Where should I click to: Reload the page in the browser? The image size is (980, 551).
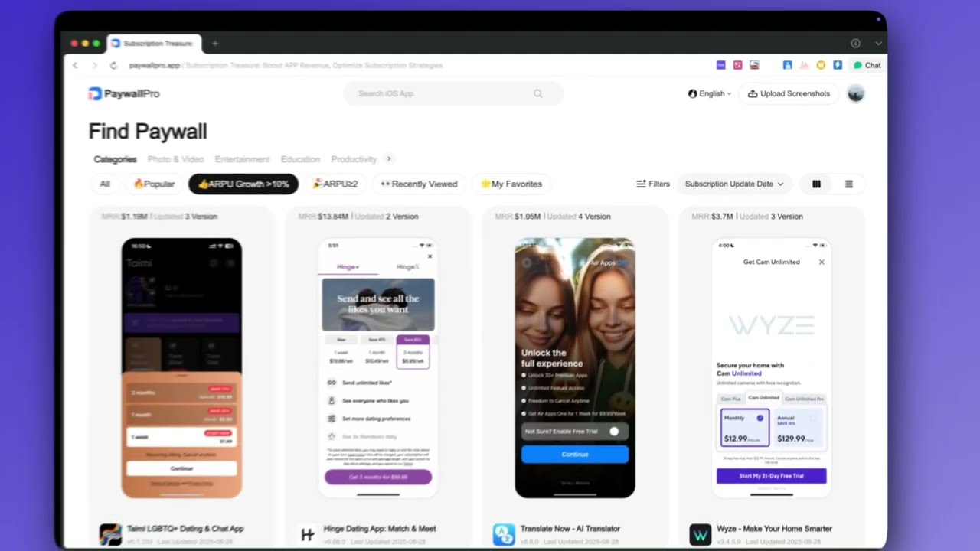click(x=113, y=65)
